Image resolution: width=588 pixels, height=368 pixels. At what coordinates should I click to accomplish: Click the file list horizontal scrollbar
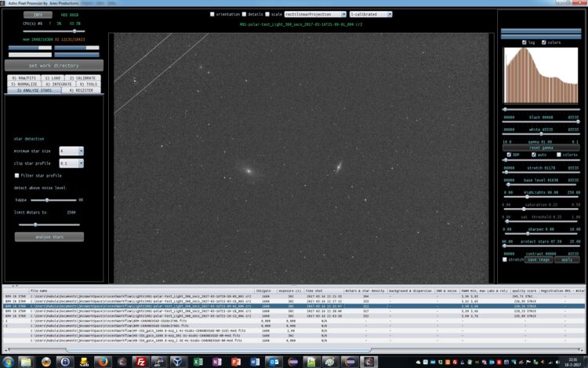(219, 350)
